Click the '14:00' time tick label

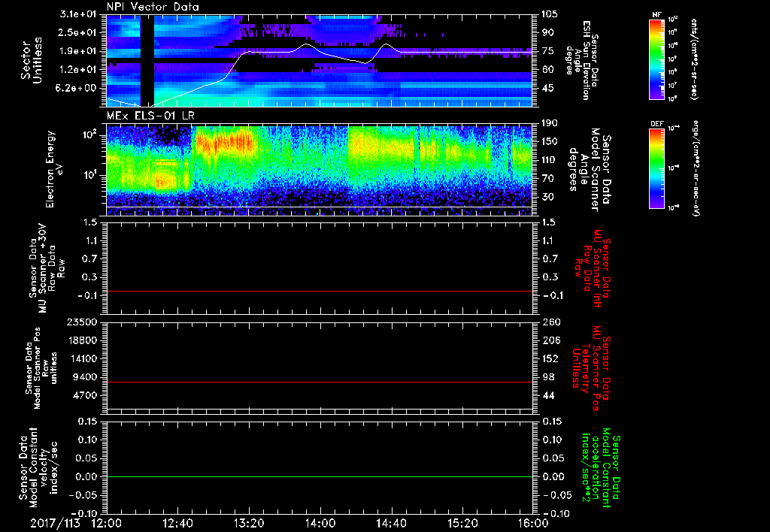[x=320, y=524]
